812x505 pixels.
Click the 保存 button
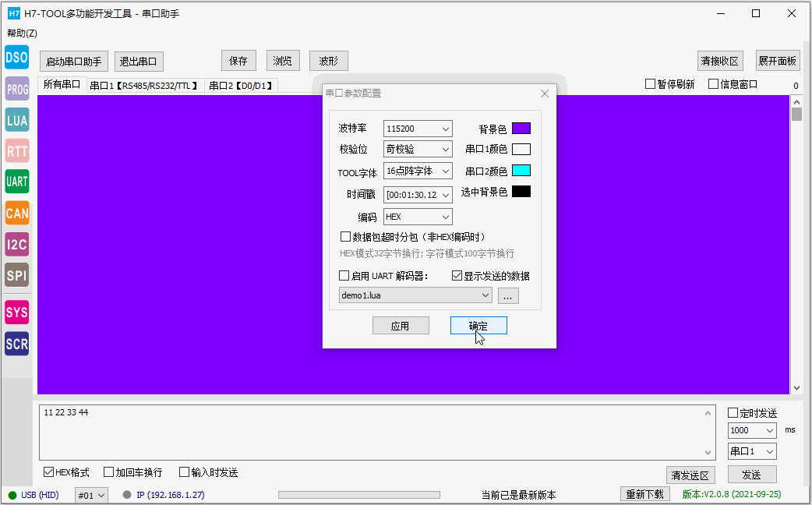click(238, 61)
